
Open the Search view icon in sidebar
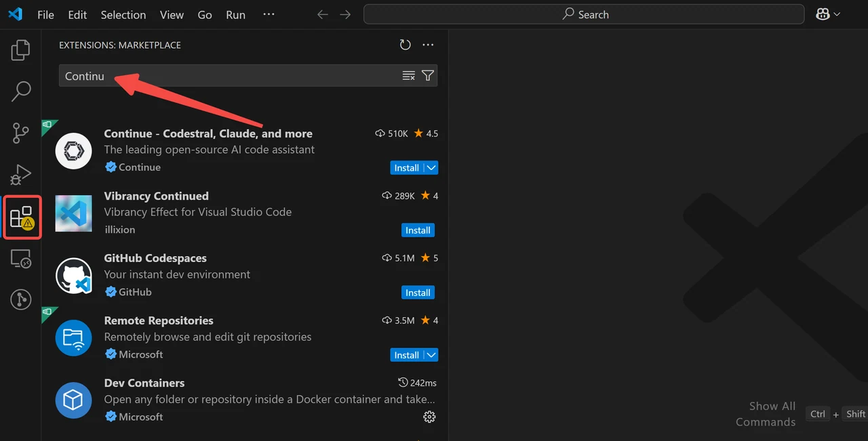coord(21,91)
